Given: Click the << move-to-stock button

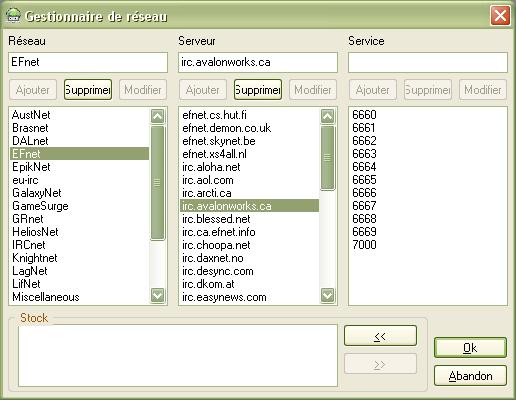Looking at the screenshot, I should [x=380, y=336].
